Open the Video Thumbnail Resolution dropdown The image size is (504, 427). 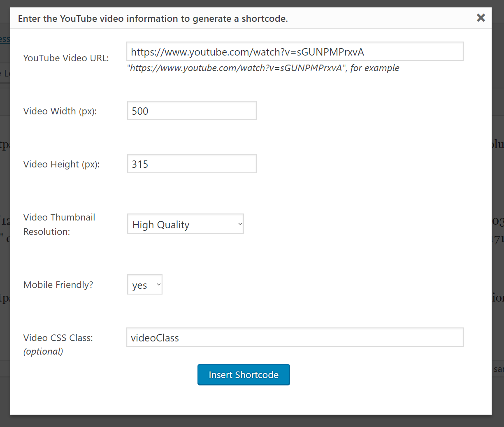pyautogui.click(x=186, y=224)
